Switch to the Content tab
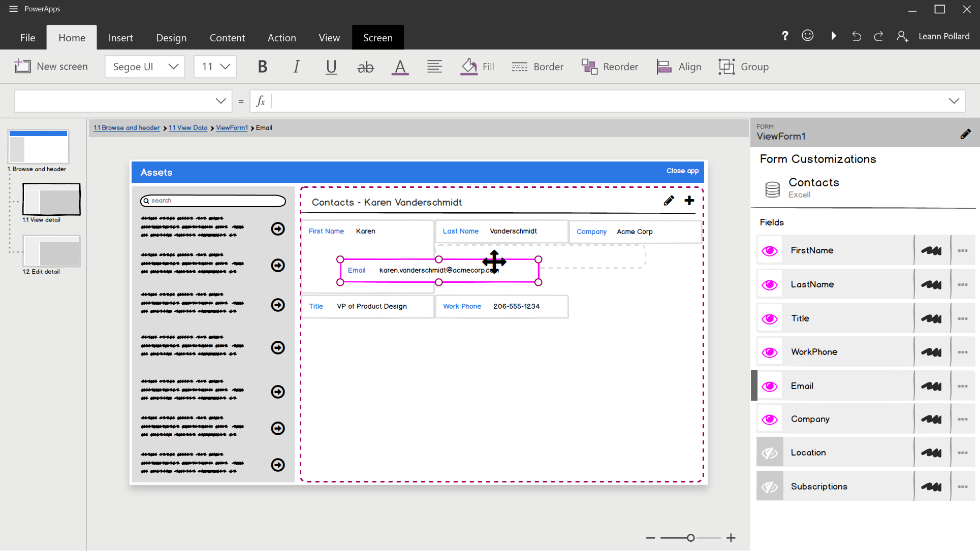This screenshot has width=980, height=551. (x=228, y=38)
